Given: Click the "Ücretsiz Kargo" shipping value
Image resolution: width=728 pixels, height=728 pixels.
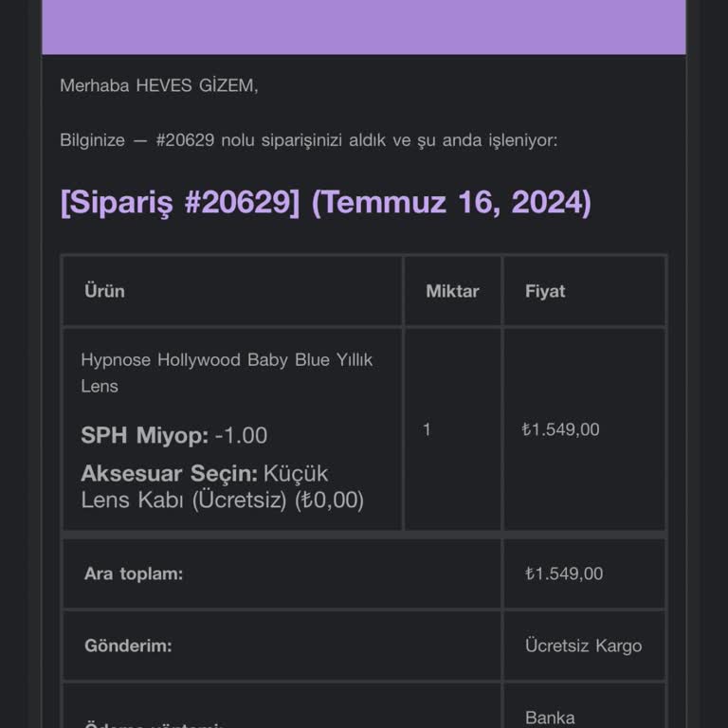Looking at the screenshot, I should tap(583, 646).
